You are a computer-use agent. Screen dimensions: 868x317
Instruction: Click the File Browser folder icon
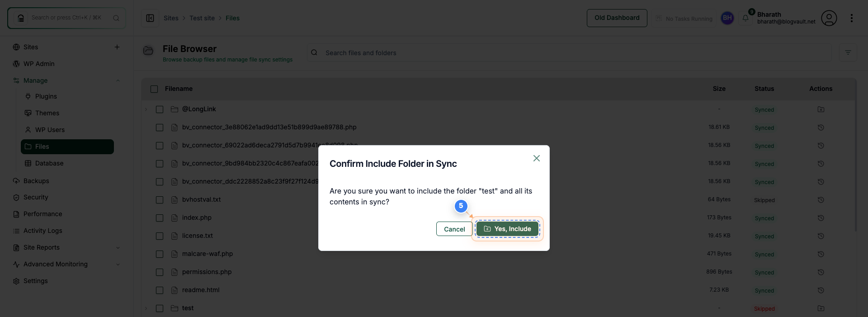pyautogui.click(x=148, y=51)
